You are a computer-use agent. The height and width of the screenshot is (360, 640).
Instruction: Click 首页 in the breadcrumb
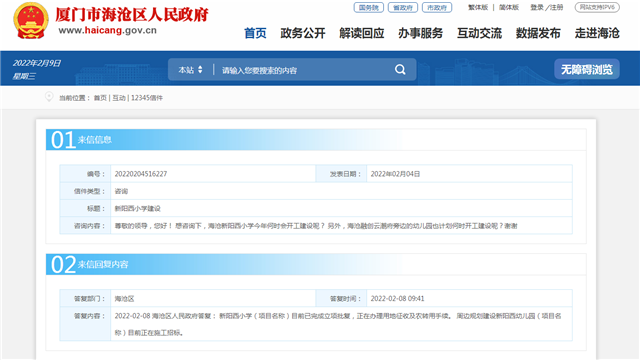tap(100, 98)
